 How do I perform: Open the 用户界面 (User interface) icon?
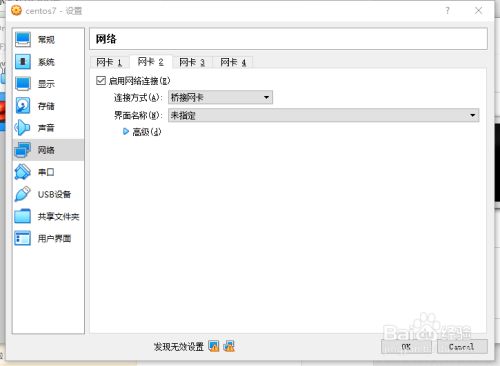tap(23, 238)
